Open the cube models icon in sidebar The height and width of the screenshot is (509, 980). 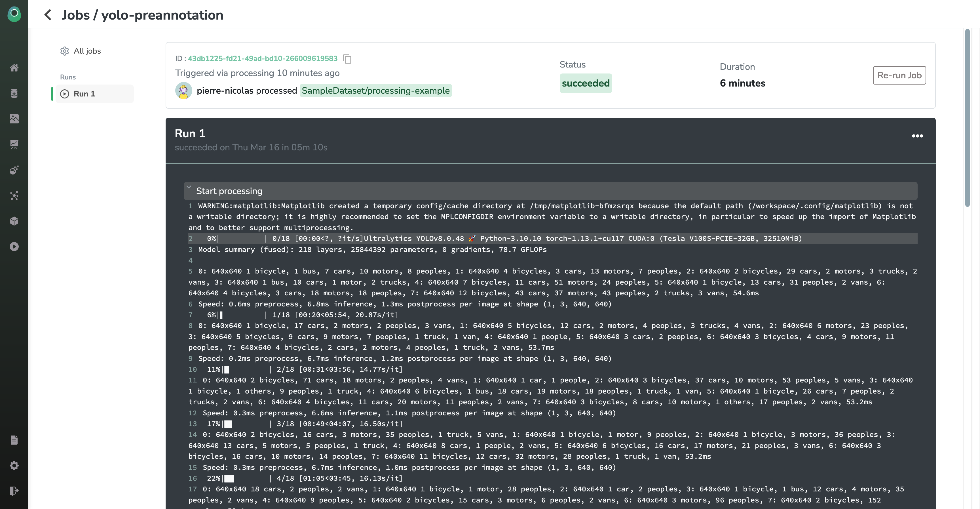click(14, 221)
